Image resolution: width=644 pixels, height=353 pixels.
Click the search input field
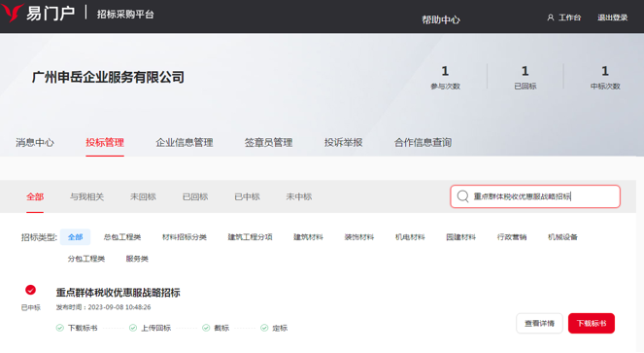point(535,196)
